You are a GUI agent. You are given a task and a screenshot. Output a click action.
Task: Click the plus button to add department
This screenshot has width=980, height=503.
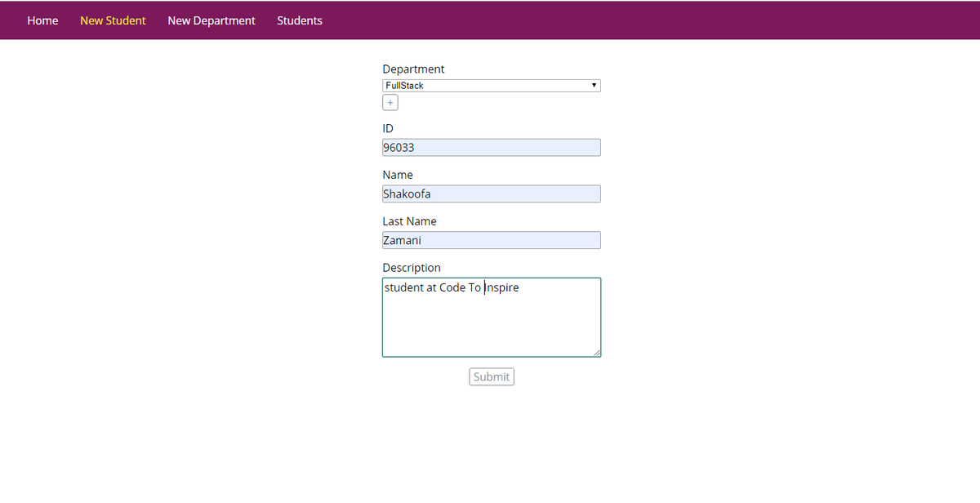390,103
